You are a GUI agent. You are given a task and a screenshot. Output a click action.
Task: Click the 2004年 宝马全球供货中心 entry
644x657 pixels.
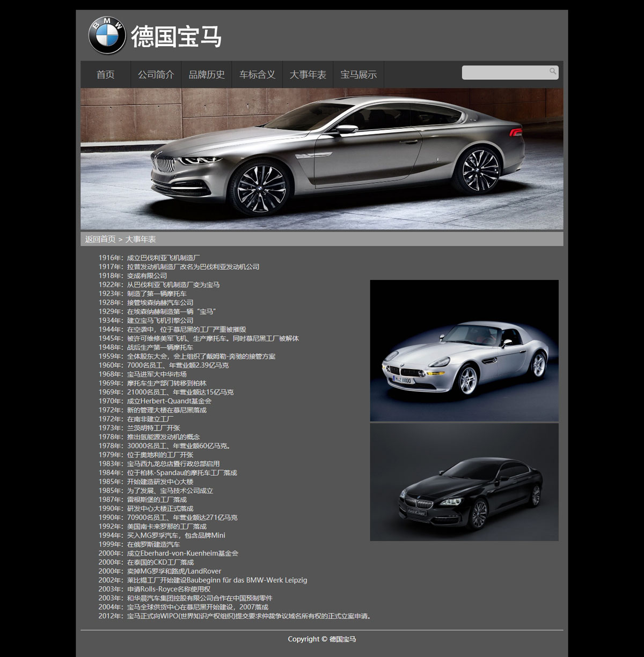pos(184,607)
